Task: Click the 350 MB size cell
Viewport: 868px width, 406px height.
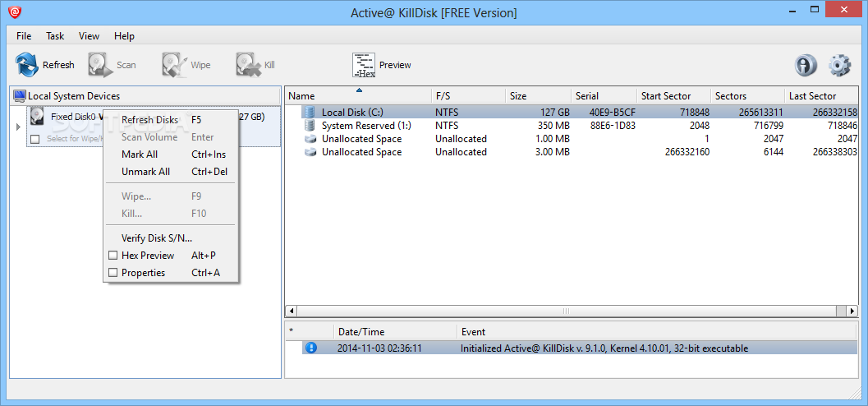Action: point(553,126)
